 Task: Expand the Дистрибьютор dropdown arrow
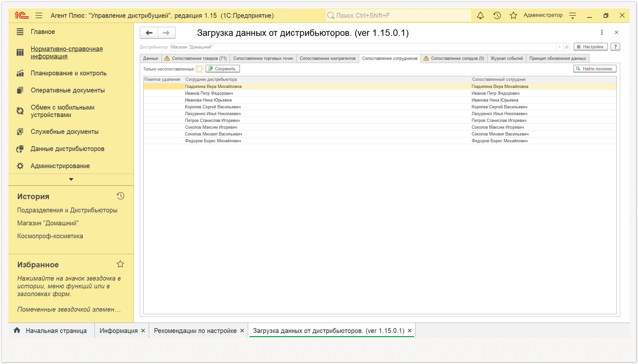(559, 47)
